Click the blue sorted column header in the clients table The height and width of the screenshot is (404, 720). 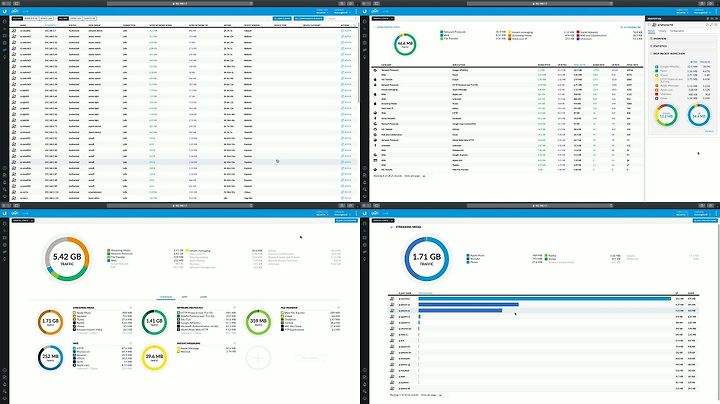[51, 25]
